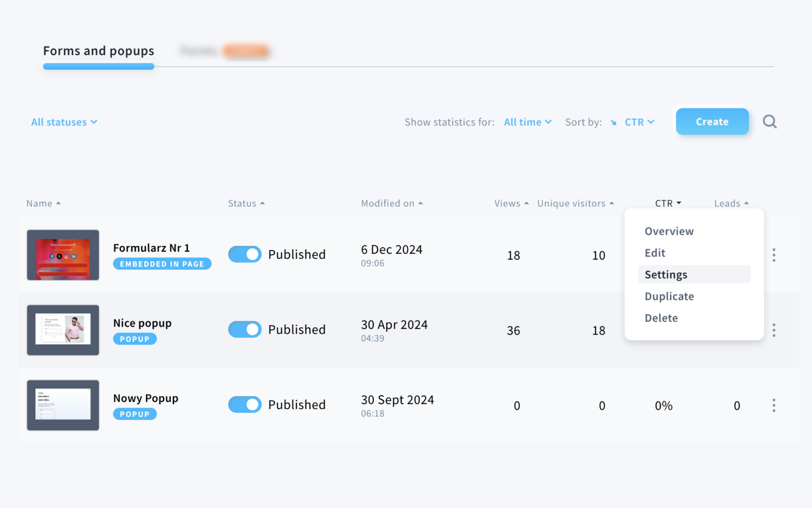
Task: Open the All time statistics dropdown
Action: 528,122
